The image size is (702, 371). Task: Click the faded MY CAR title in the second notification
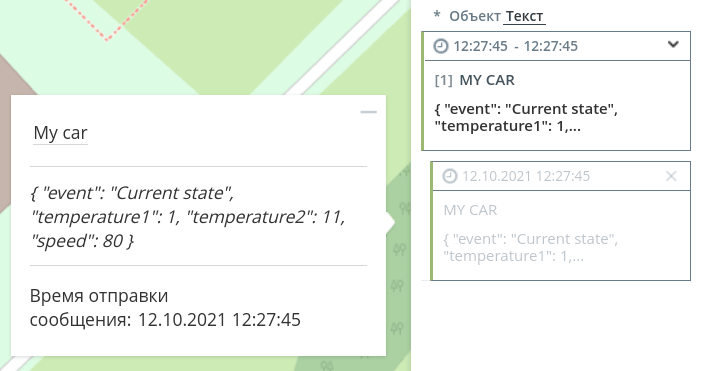470,210
